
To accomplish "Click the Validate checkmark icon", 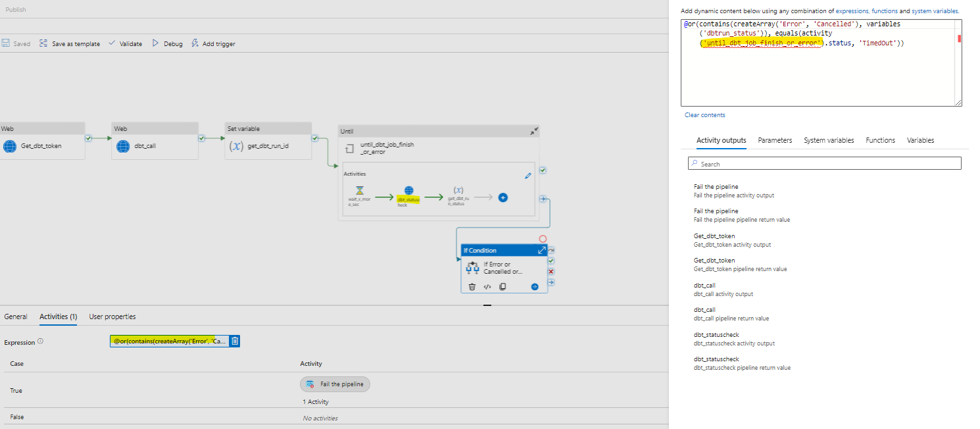I will pos(112,43).
